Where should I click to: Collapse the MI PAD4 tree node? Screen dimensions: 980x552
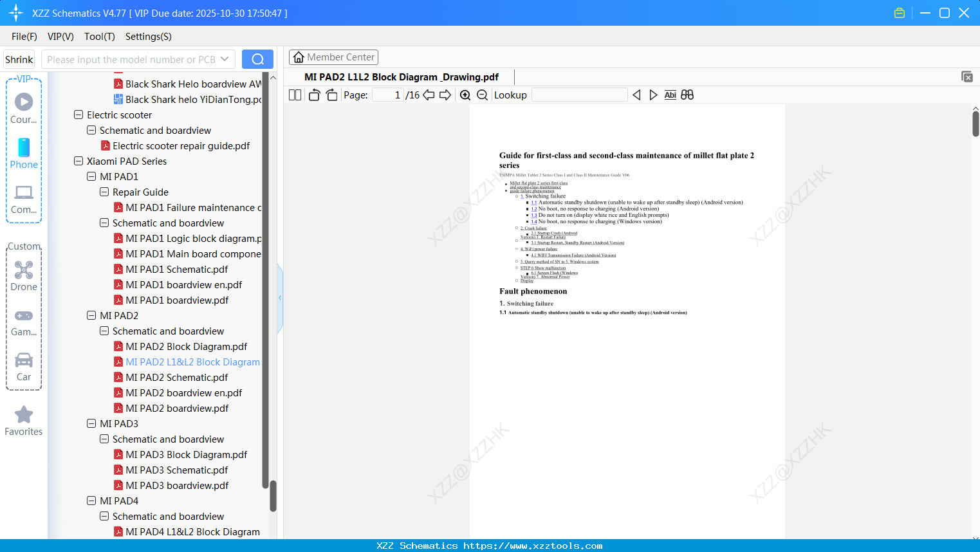[x=91, y=501]
